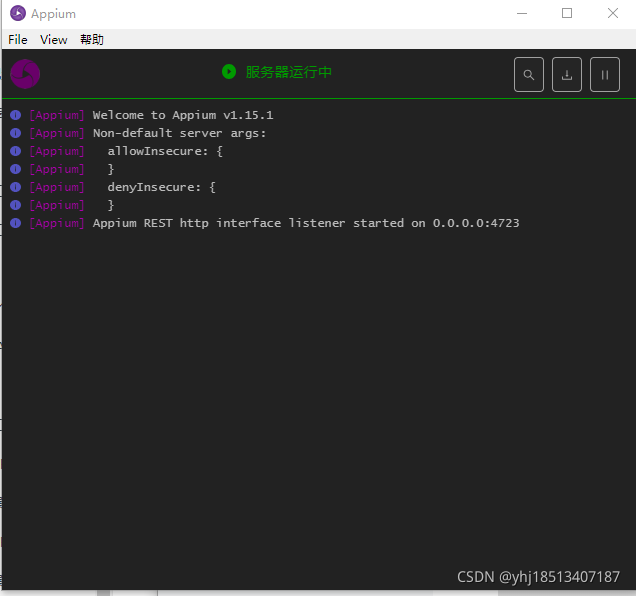This screenshot has height=596, width=636.
Task: Select 'allowInsecure: {' log line
Action: coord(165,151)
